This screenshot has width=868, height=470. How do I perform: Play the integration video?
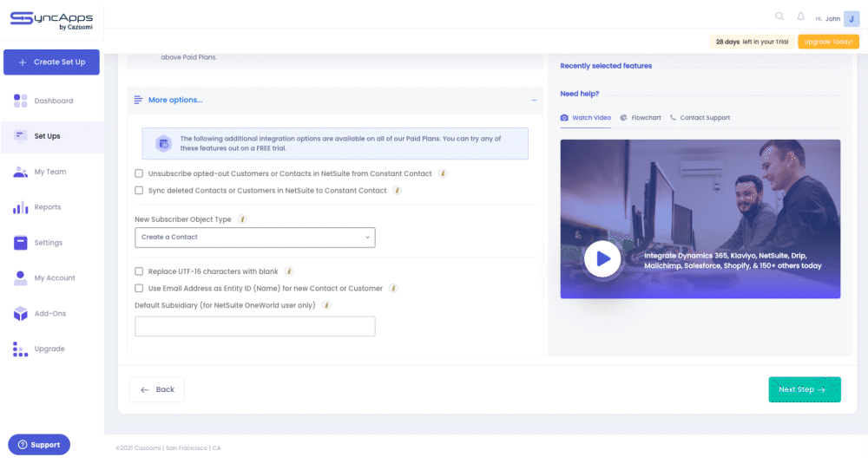602,258
